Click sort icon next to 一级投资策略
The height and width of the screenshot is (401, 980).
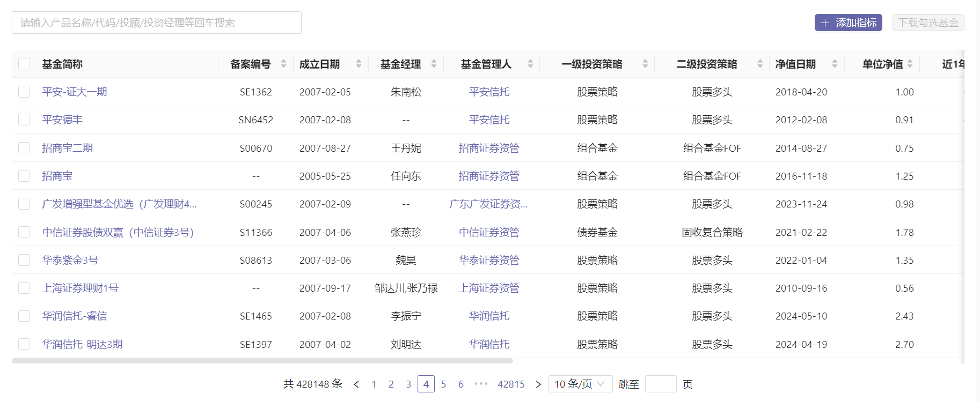click(x=645, y=64)
